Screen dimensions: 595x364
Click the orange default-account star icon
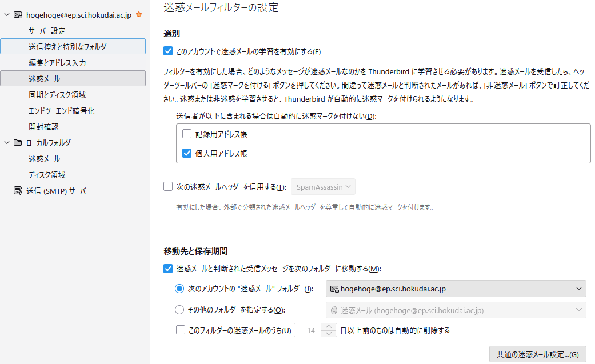point(139,14)
